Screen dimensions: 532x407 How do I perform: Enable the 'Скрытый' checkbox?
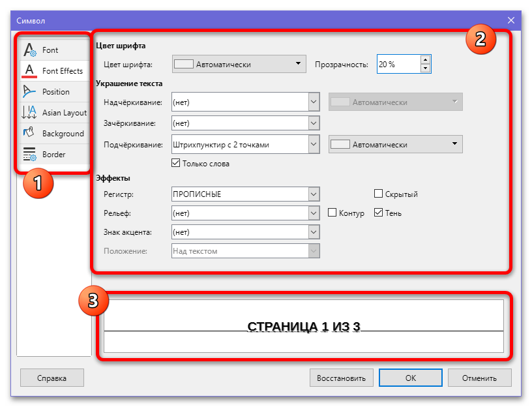coord(378,194)
